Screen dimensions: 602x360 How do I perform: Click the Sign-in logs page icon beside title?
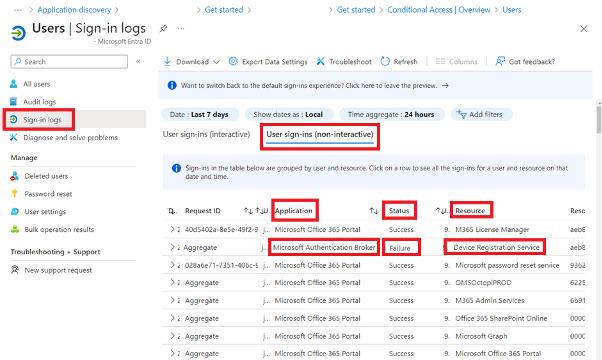pos(18,33)
